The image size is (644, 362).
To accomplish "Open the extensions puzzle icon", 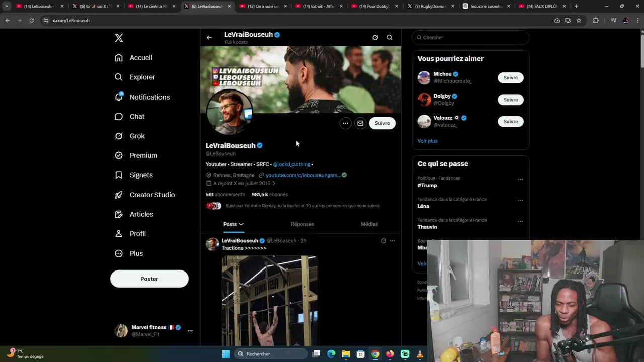I will click(x=596, y=21).
